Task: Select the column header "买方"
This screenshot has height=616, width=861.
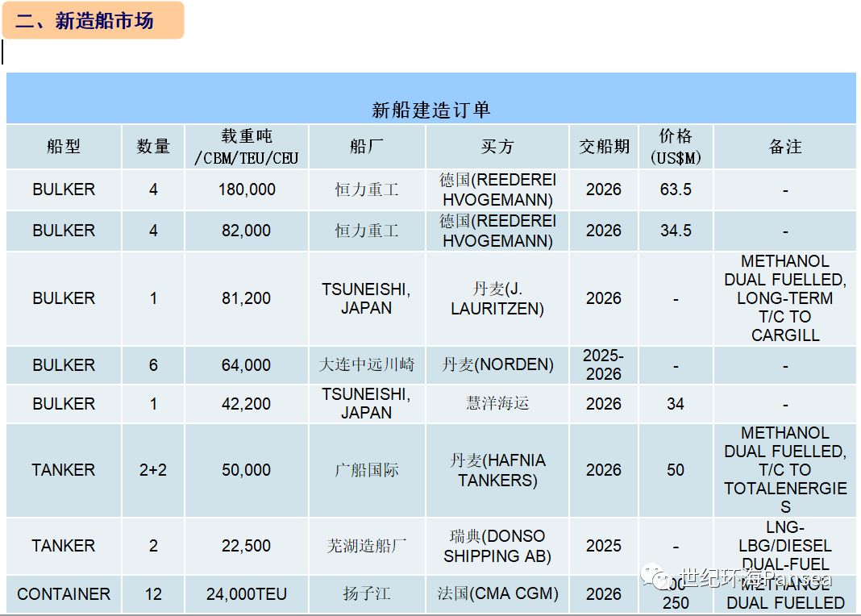Action: pyautogui.click(x=497, y=147)
